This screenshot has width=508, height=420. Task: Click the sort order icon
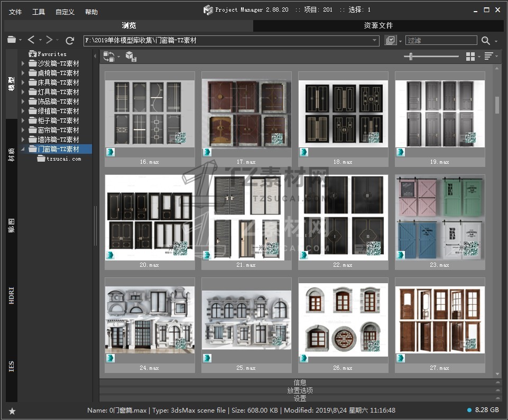488,57
